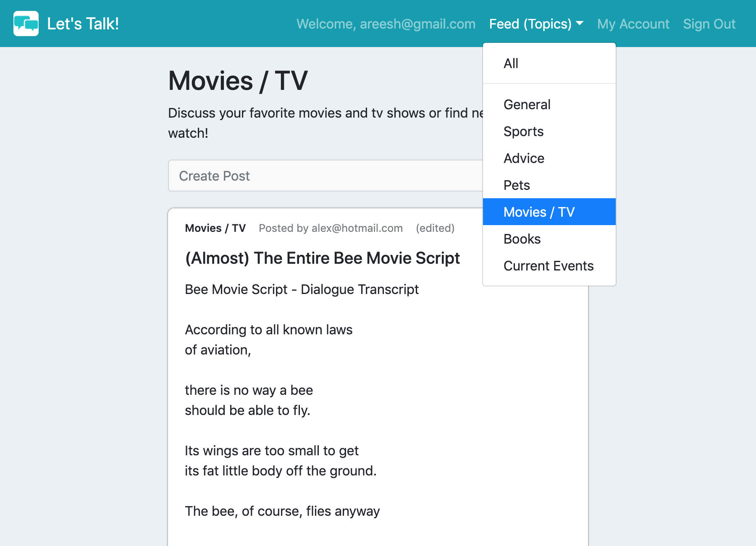The width and height of the screenshot is (756, 546).
Task: Open the Pets topic feed
Action: [x=517, y=185]
